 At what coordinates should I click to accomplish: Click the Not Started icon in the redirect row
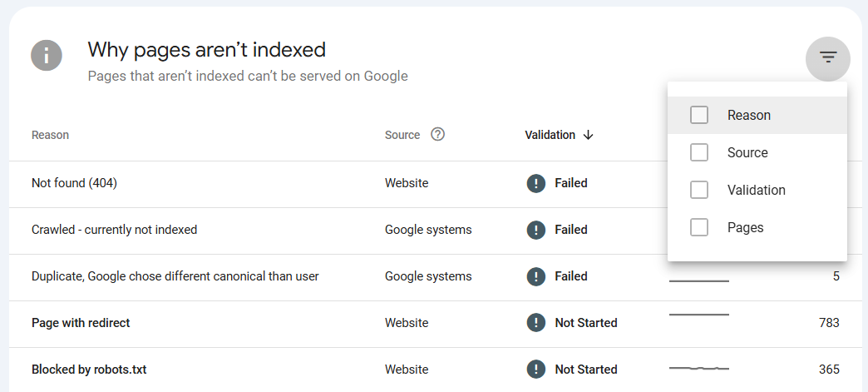point(536,323)
